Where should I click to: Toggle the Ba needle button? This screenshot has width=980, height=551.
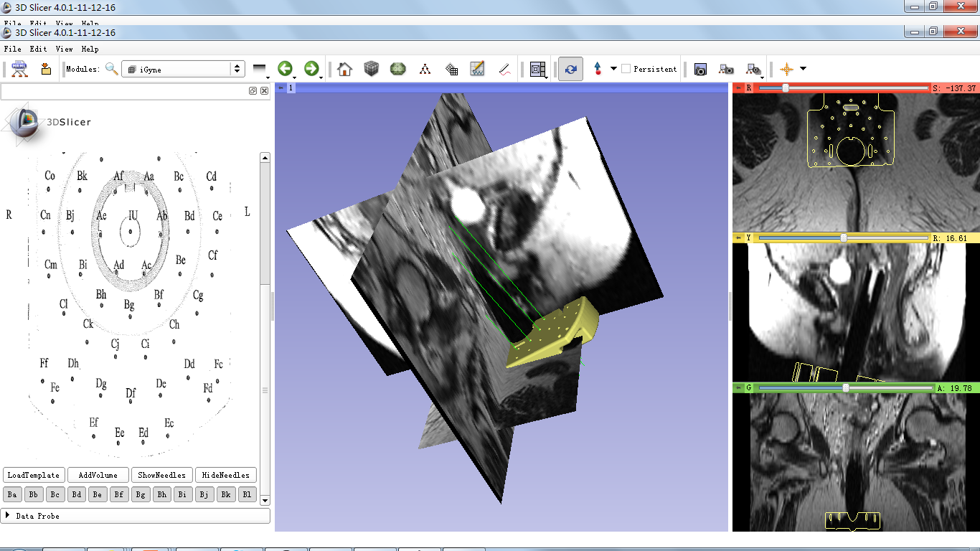pos(12,494)
